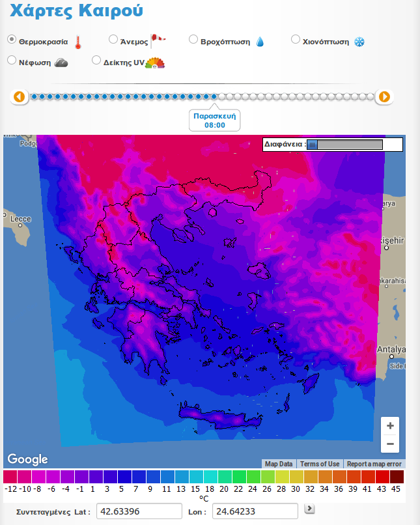Viewport: 420px width, 525px height.
Task: Click the thermometer icon next to Θερμοκρασία
Action: [78, 43]
